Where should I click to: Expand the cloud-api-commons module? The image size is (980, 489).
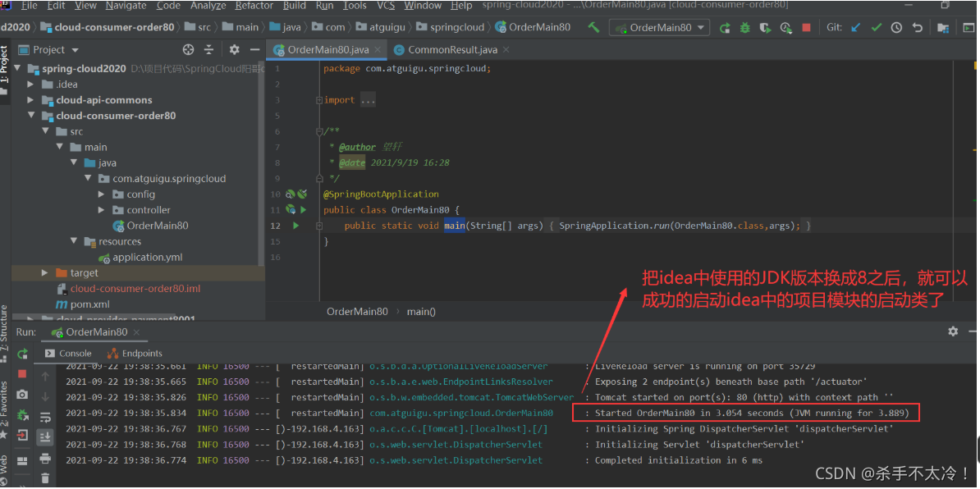[x=30, y=100]
